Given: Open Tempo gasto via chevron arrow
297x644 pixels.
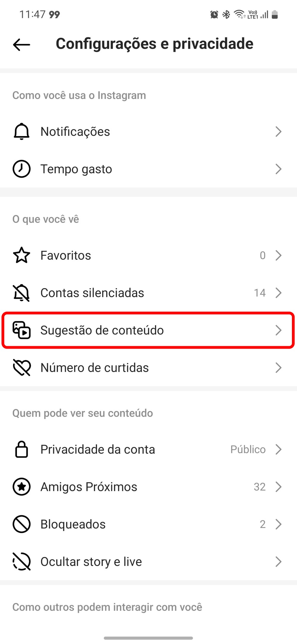Looking at the screenshot, I should pyautogui.click(x=278, y=169).
